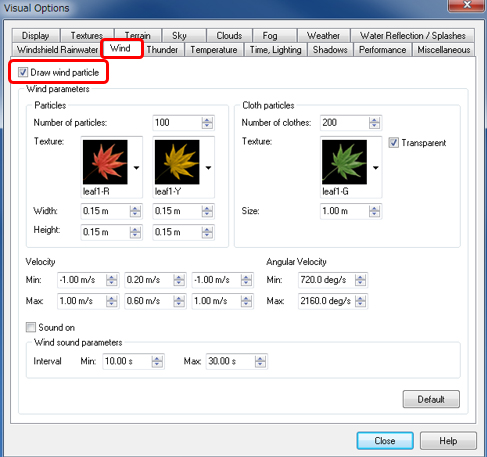Click the Angular Velocity Max spinner arrows
Image resolution: width=487 pixels, height=457 pixels.
[360, 301]
